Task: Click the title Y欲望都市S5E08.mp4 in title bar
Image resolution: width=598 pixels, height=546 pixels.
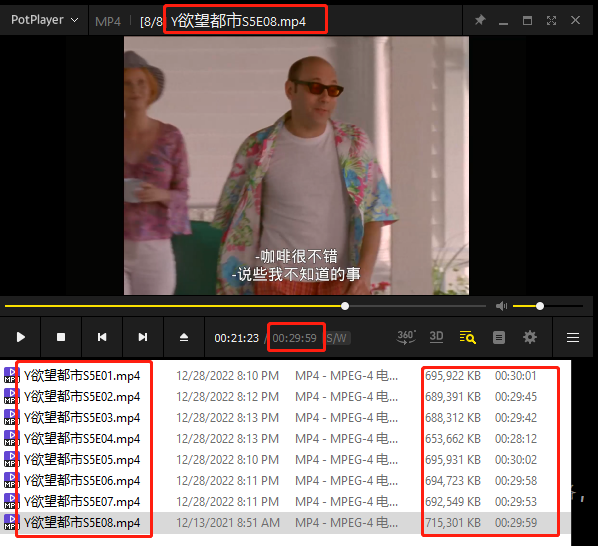Action: point(238,21)
